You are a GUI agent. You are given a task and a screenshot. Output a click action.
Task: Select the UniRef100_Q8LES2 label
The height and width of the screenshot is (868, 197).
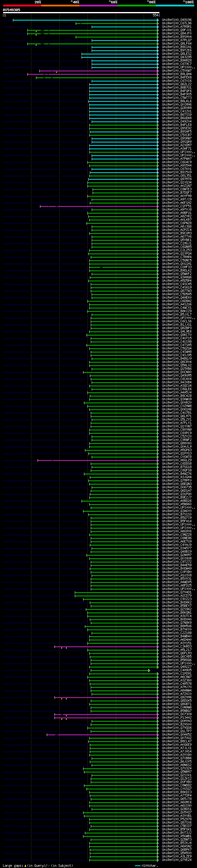(177, 54)
